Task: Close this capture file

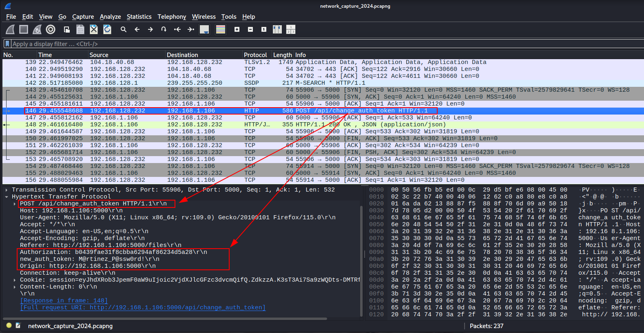Action: 94,29
